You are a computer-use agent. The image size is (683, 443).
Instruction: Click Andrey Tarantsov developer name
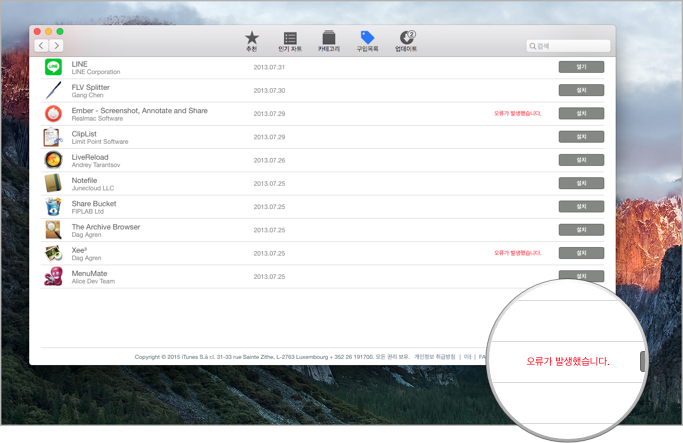pos(96,165)
